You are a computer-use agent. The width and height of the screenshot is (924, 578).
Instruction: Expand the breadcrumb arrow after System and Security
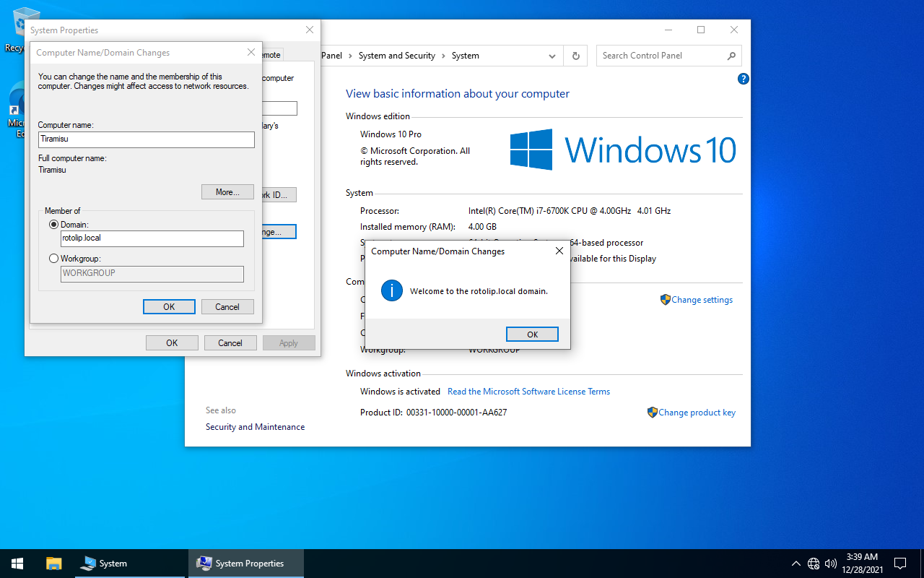443,56
